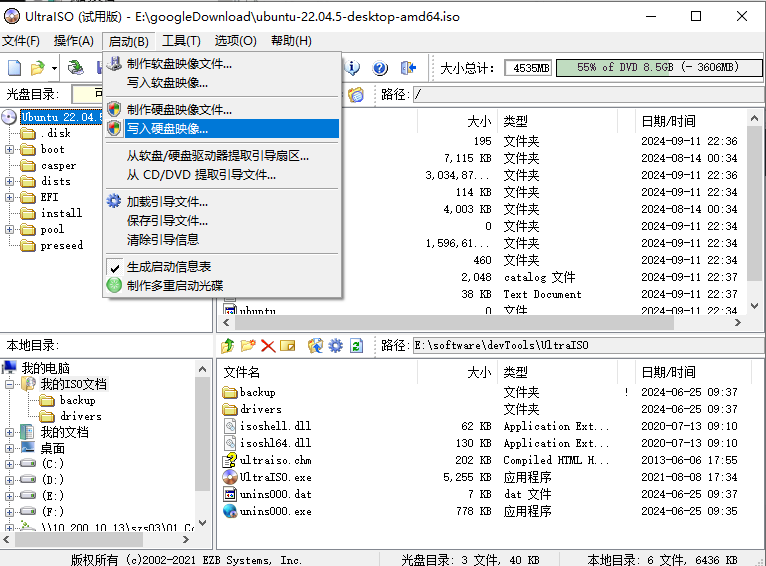Open the 操作(A) menu
The image size is (766, 566).
click(x=73, y=41)
